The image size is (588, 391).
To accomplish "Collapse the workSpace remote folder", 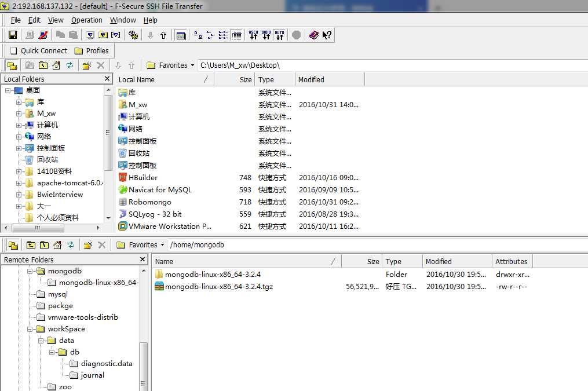I will pos(30,329).
